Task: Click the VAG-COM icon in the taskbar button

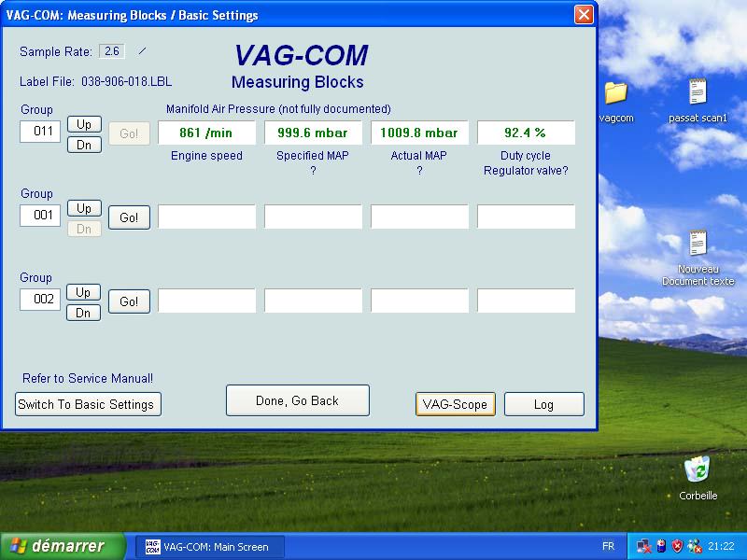Action: pyautogui.click(x=152, y=547)
